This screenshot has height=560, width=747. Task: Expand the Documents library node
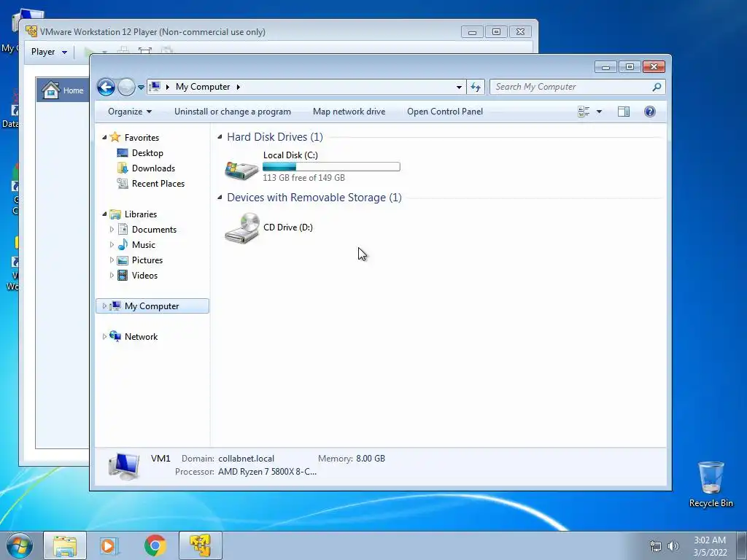[x=112, y=230]
